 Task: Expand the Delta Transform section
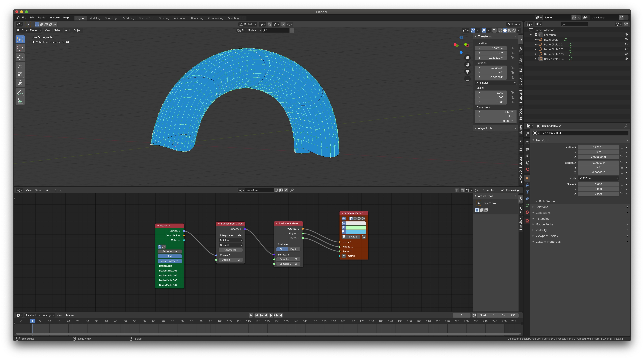[548, 201]
